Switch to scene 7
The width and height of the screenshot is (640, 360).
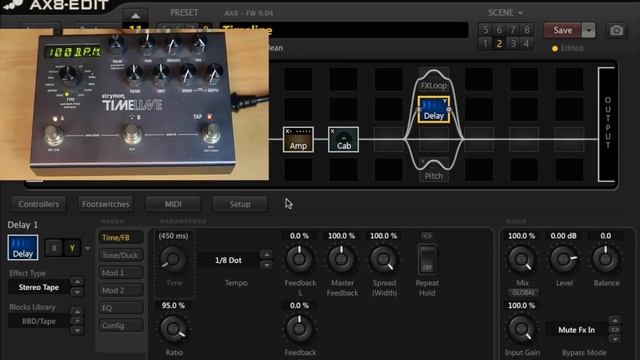(x=513, y=29)
